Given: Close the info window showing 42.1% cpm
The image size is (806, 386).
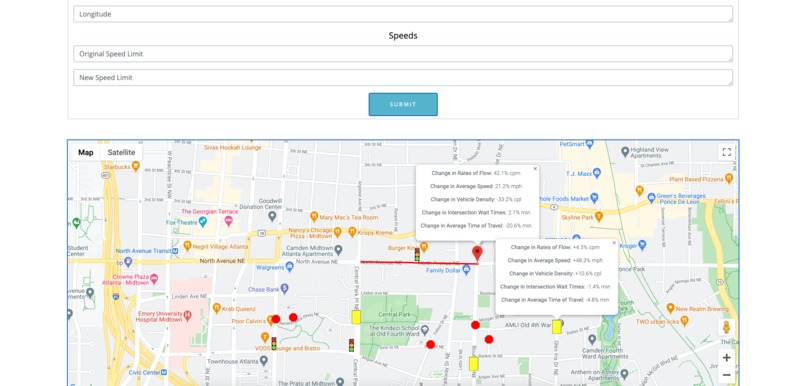Looking at the screenshot, I should [x=535, y=169].
